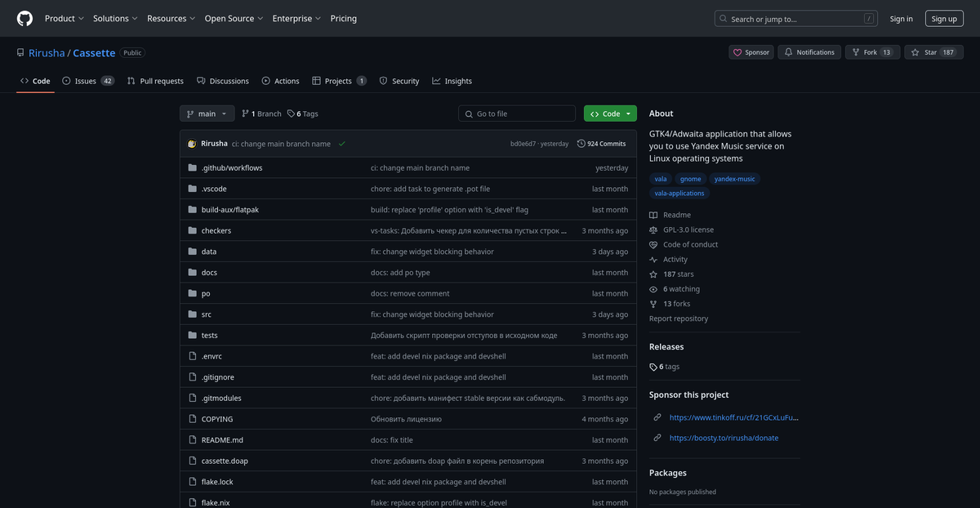Expand the Open Source menu

click(234, 18)
